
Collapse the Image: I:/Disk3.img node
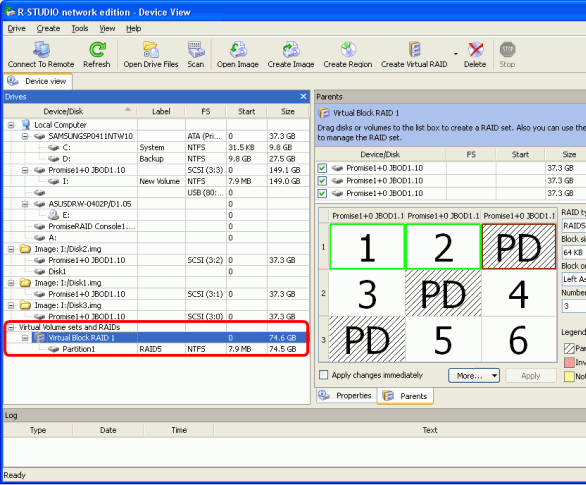pyautogui.click(x=11, y=305)
